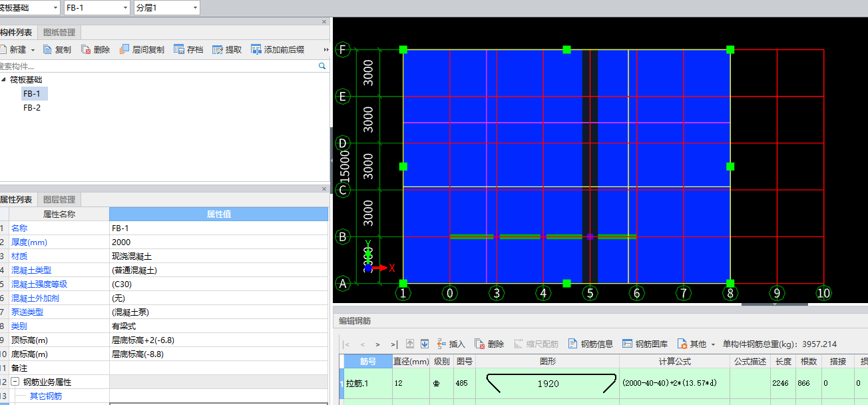The height and width of the screenshot is (405, 868).
Task: Click the 层间复制 inter-floor copy button
Action: tap(142, 49)
